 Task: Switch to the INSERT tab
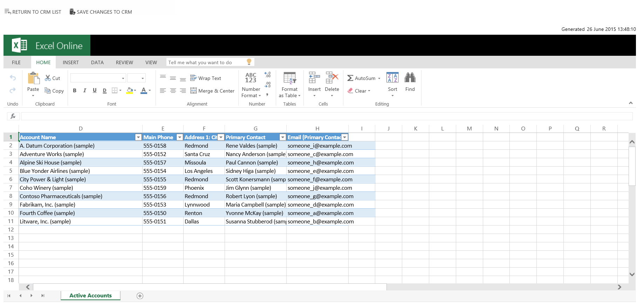pos(71,62)
